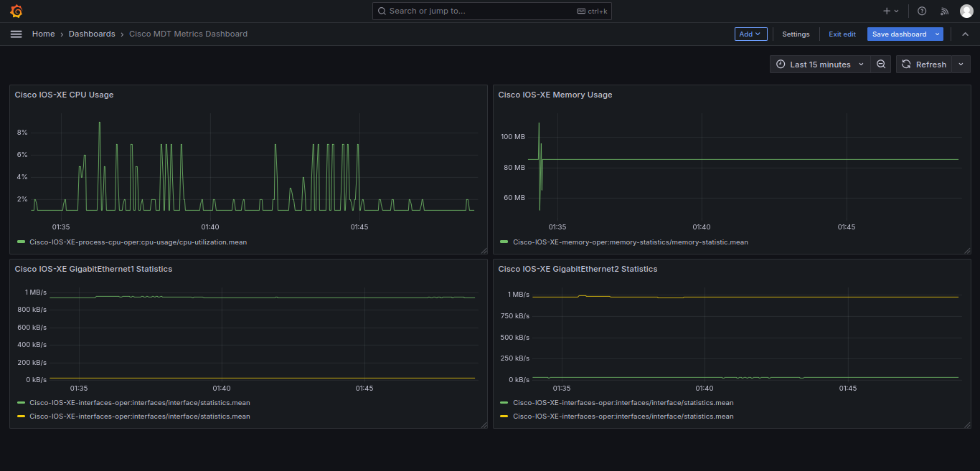The height and width of the screenshot is (471, 980).
Task: Click the CPU Usage panel resize handle
Action: coord(484,250)
